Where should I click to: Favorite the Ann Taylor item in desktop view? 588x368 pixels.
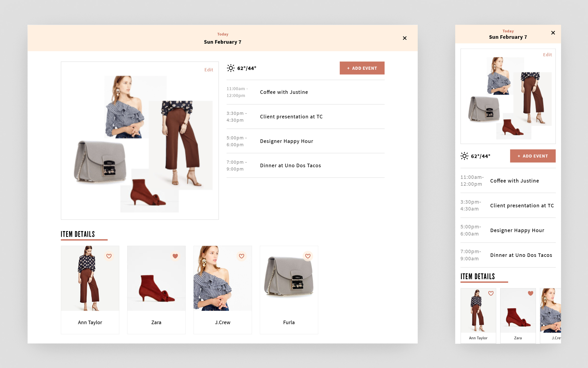109,256
